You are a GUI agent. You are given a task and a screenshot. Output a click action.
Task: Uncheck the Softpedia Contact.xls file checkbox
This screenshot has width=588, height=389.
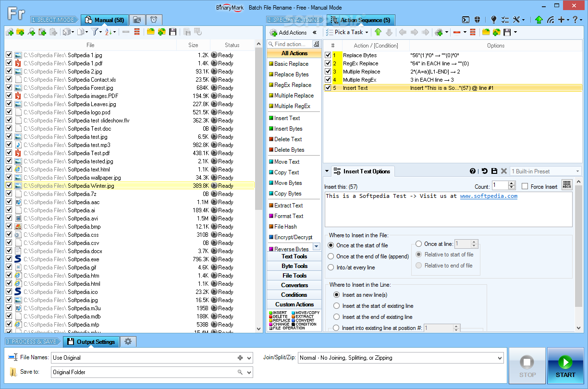[9, 79]
